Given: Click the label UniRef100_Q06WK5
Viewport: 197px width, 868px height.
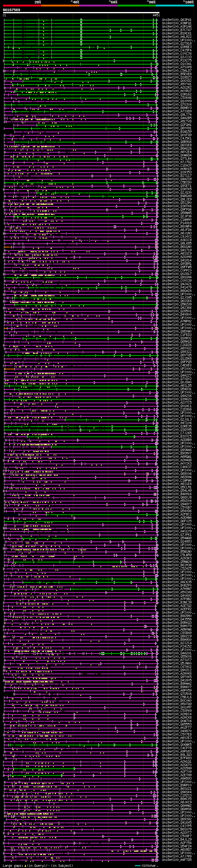Looking at the screenshot, I should (x=177, y=745).
